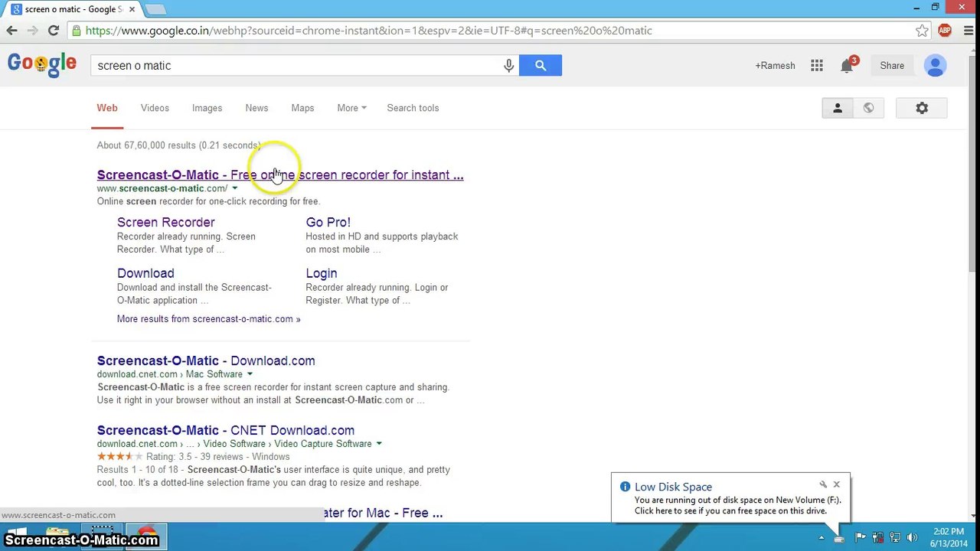This screenshot has height=551, width=980.
Task: Open the Screencast-O-Matic free online screen recorder result
Action: pyautogui.click(x=280, y=174)
